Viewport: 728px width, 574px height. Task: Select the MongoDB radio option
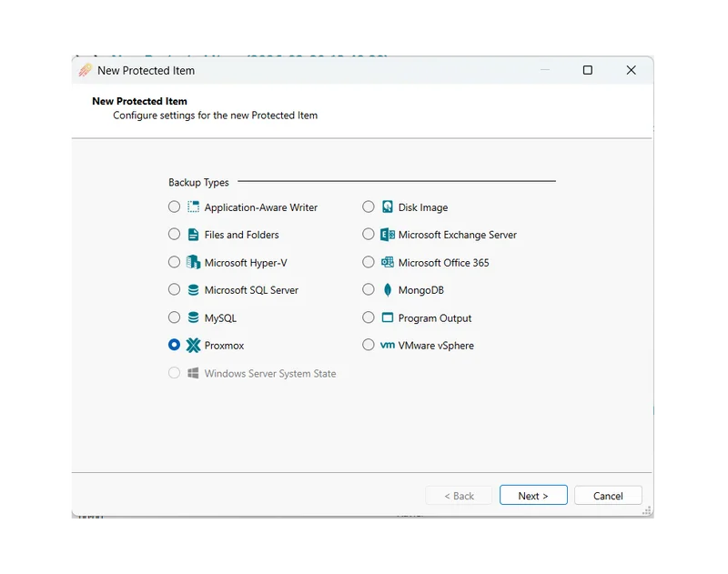pyautogui.click(x=368, y=290)
